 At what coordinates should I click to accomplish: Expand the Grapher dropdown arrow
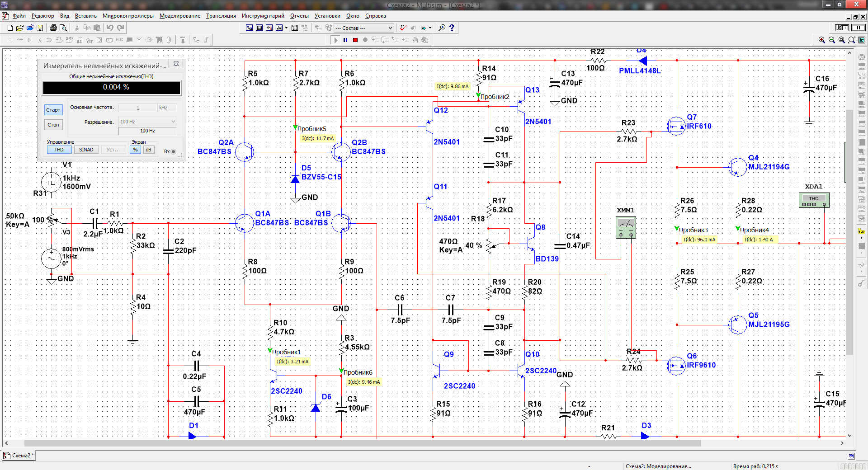tap(286, 28)
